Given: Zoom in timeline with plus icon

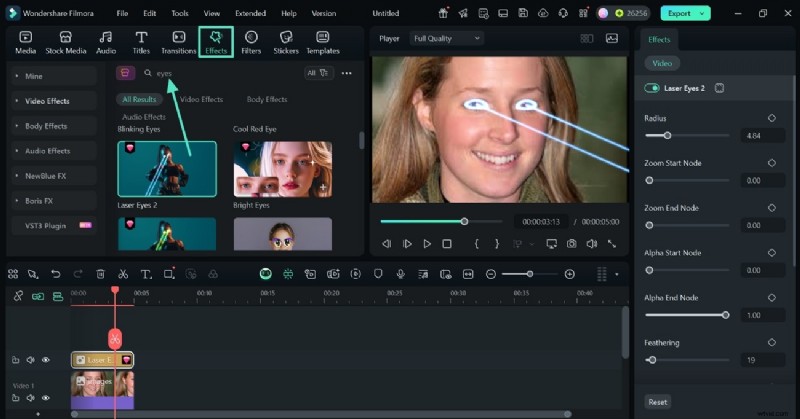Looking at the screenshot, I should click(570, 274).
